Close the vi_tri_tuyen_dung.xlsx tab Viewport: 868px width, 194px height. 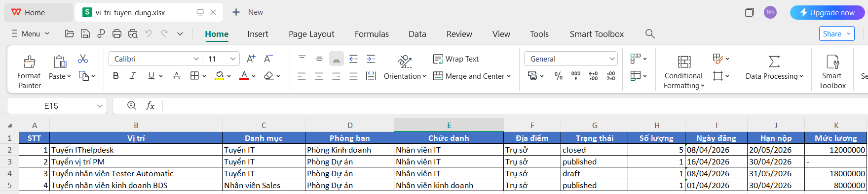[x=213, y=12]
